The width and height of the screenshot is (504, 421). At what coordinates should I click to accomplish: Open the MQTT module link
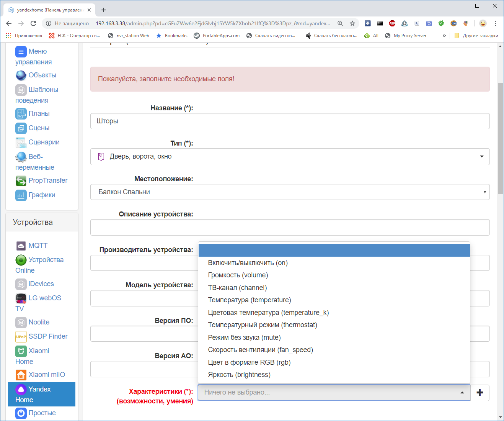click(x=38, y=246)
